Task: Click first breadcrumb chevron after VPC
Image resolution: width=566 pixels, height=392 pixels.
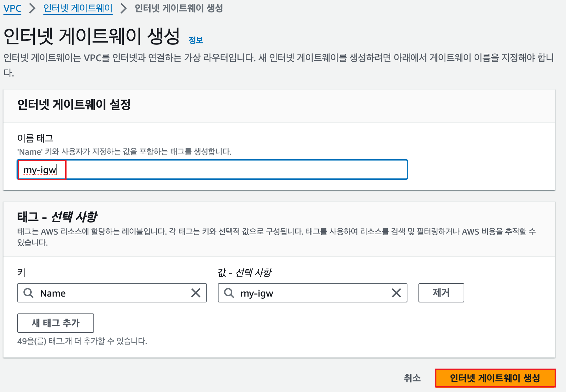Action: [x=32, y=8]
